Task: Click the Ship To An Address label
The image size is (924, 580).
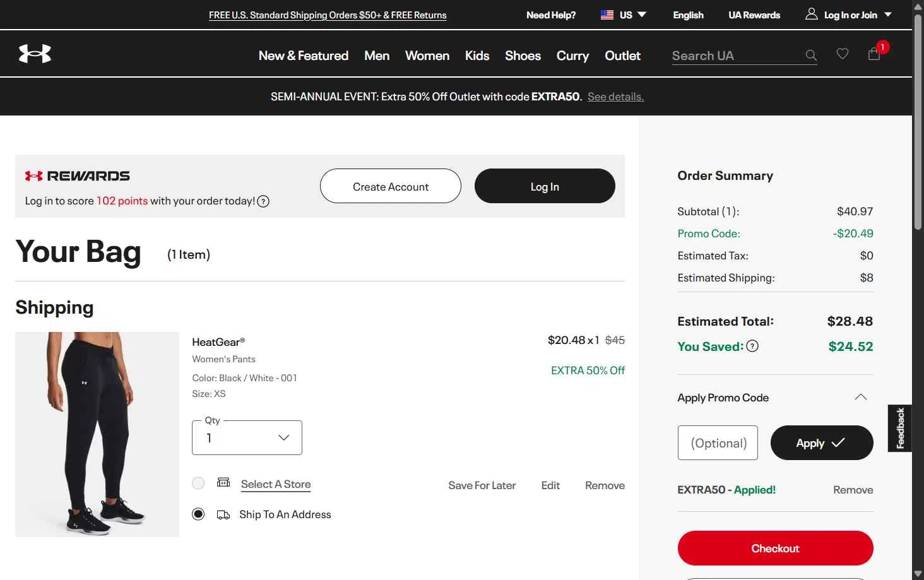Action: [x=285, y=514]
